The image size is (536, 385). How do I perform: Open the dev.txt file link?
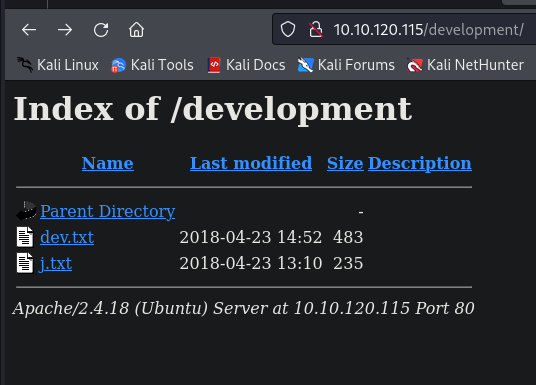pos(67,237)
